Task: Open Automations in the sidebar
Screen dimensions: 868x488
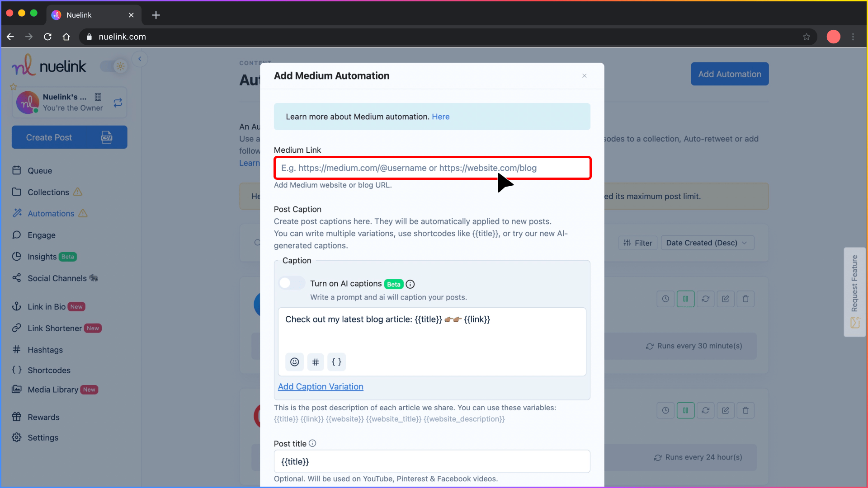Action: click(51, 214)
